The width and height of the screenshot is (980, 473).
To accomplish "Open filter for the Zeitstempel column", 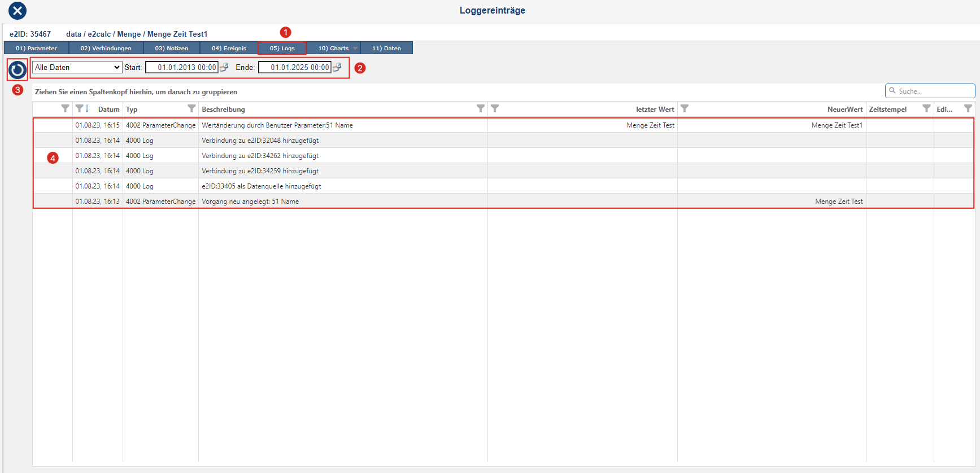I will [x=926, y=108].
